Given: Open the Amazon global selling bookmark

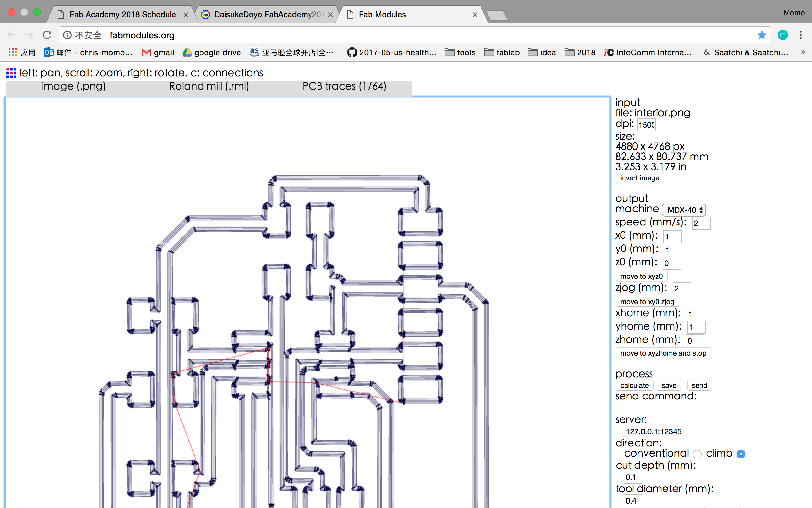Looking at the screenshot, I should [291, 52].
